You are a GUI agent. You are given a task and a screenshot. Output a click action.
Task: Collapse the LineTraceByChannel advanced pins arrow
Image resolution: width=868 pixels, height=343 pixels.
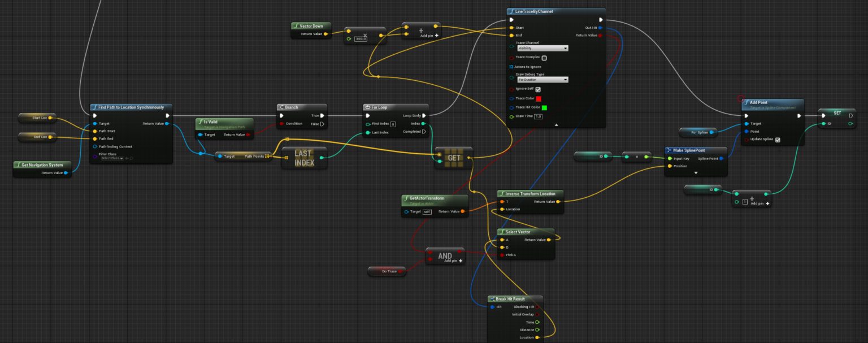click(x=556, y=124)
